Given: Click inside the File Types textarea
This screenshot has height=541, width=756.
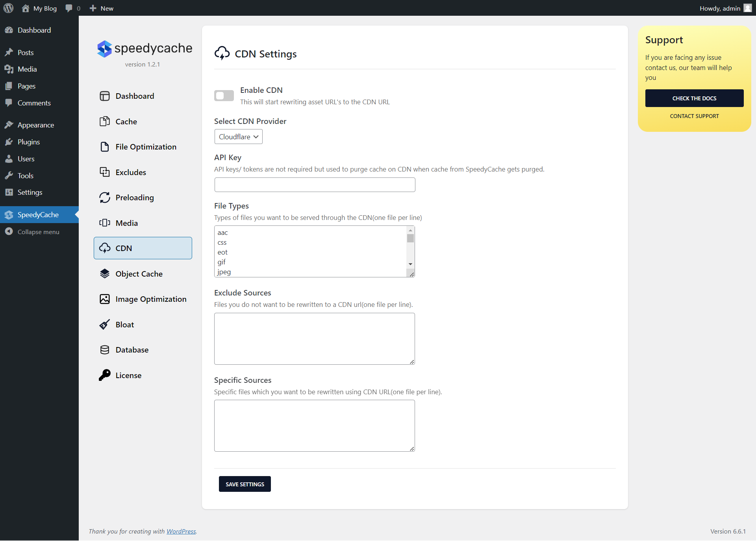Looking at the screenshot, I should click(310, 251).
